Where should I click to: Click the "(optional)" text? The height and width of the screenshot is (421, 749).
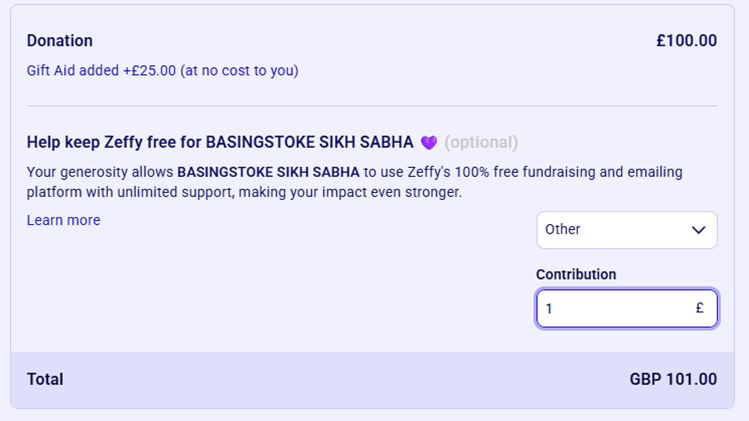481,143
